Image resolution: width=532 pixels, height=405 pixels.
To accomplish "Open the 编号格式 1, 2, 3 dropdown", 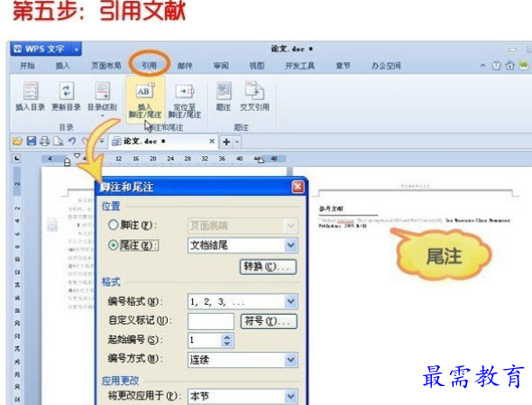I will tap(290, 301).
